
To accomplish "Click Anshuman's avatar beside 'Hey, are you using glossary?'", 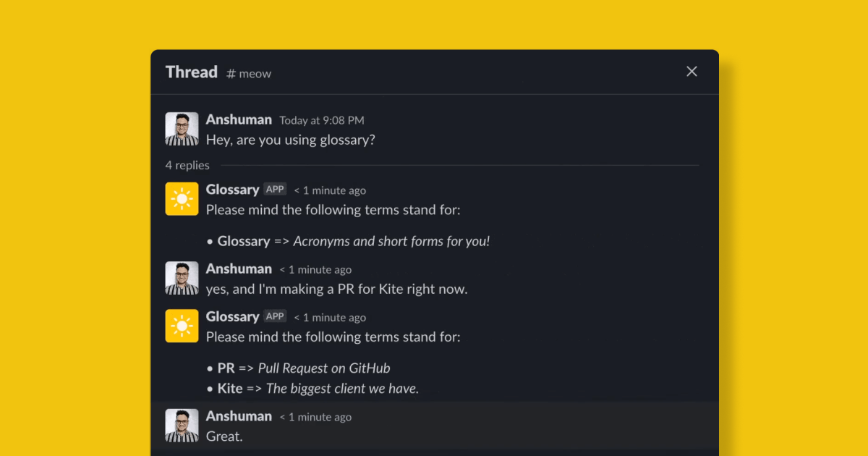I will point(182,129).
